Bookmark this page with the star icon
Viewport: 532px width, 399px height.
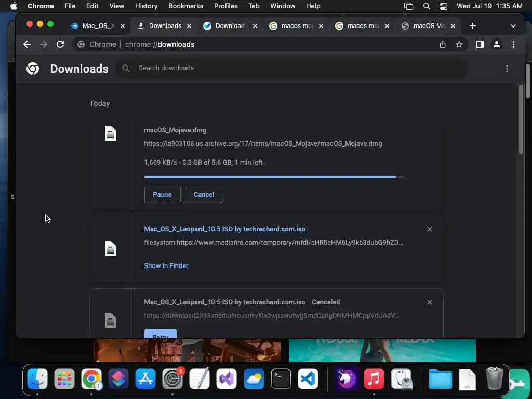coord(459,44)
